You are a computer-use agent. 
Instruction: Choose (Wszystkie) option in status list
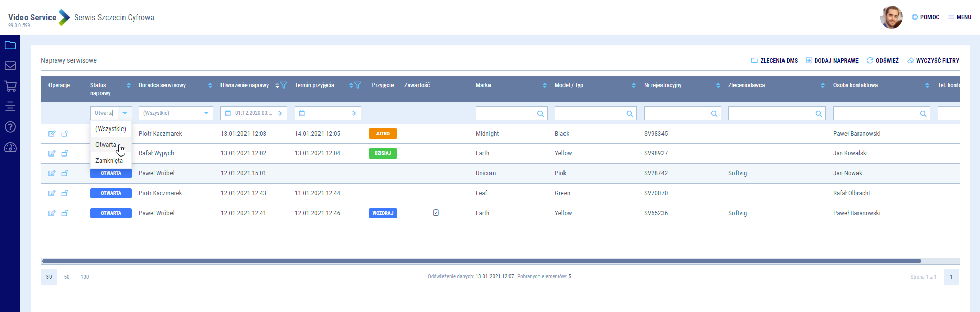coord(110,129)
